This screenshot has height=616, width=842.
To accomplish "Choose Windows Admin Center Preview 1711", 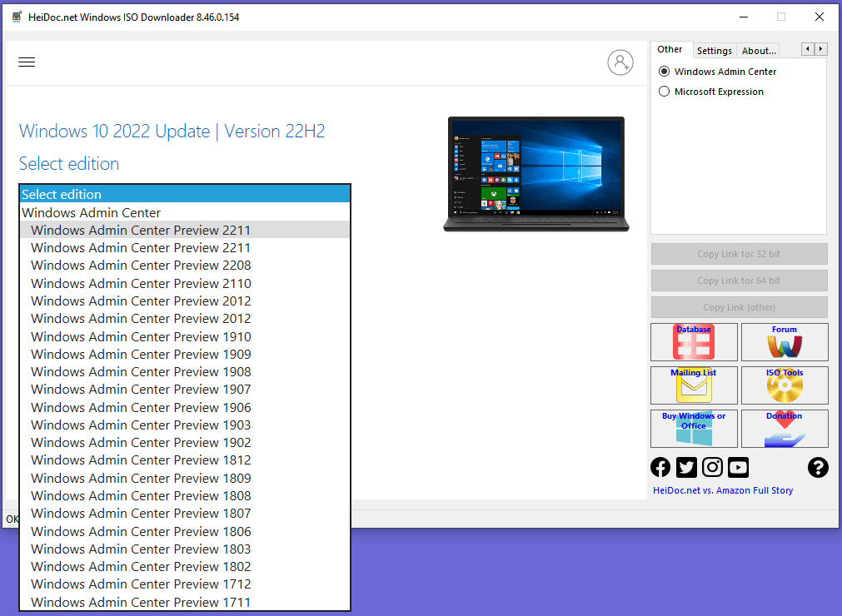I will 185,602.
